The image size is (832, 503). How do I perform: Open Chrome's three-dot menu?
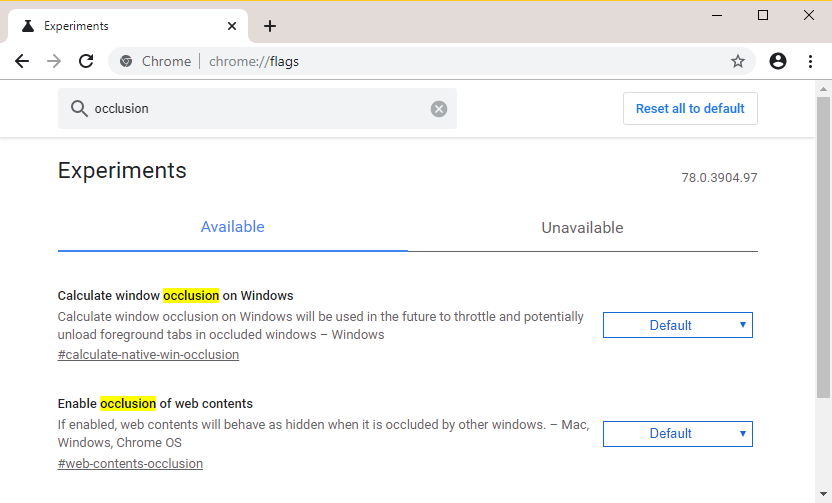(810, 61)
